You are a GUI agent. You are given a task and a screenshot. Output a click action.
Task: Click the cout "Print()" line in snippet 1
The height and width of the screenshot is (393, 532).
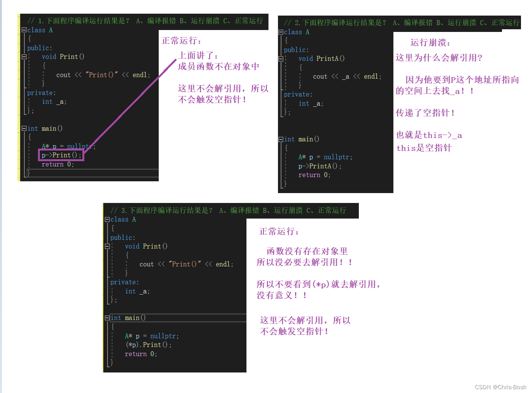[103, 75]
